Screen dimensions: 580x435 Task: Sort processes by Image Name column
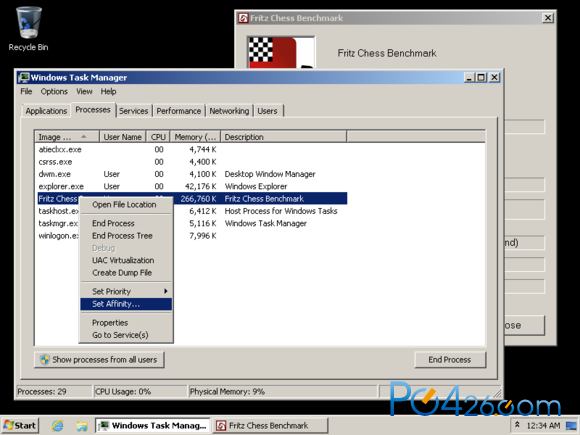pos(67,137)
